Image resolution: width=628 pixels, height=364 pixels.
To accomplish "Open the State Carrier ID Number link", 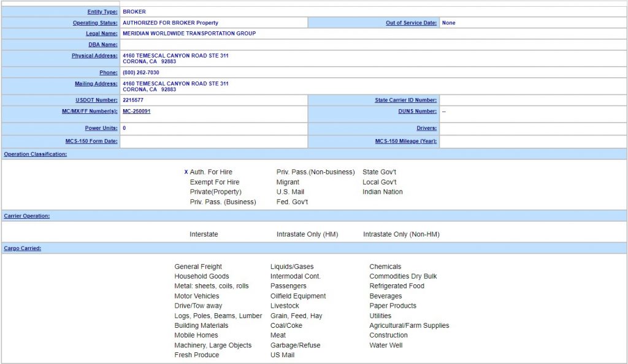I will coord(405,100).
